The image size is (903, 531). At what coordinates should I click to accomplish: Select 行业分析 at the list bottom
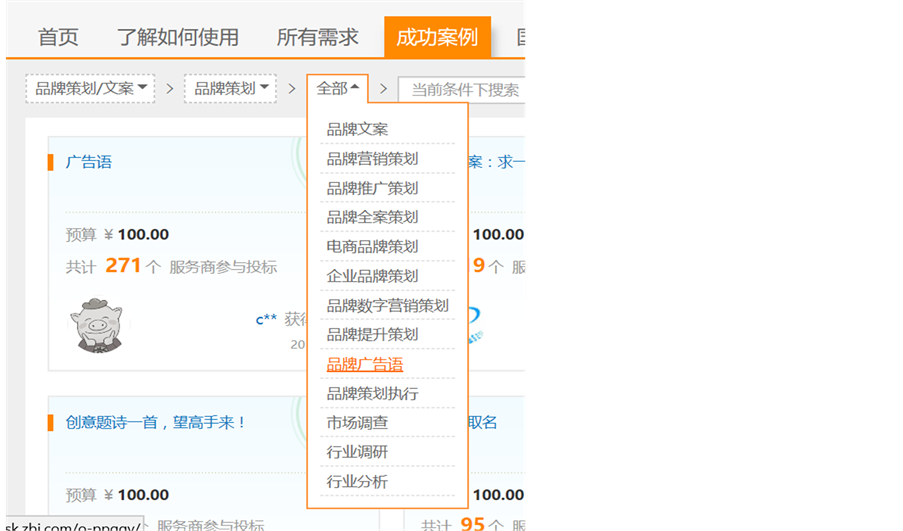(x=357, y=482)
